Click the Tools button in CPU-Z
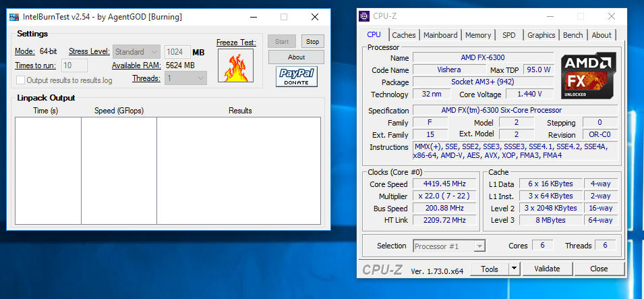This screenshot has height=299, width=644. pyautogui.click(x=490, y=269)
